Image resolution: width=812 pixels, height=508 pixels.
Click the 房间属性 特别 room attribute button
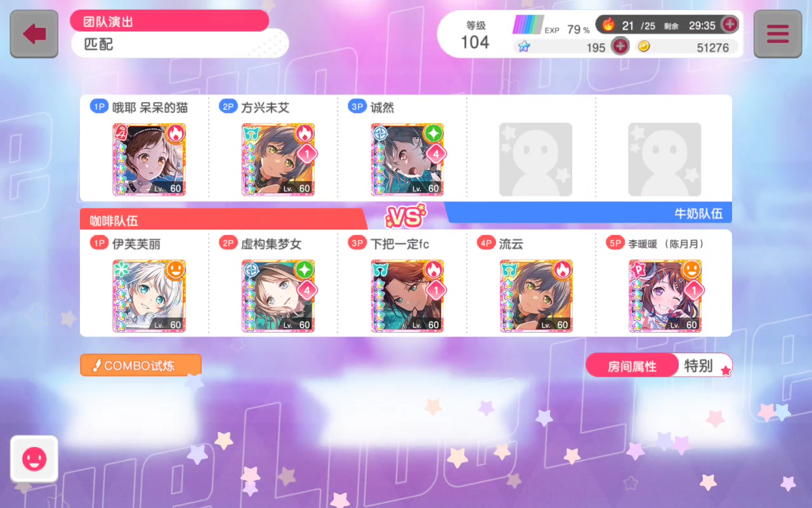pyautogui.click(x=659, y=366)
